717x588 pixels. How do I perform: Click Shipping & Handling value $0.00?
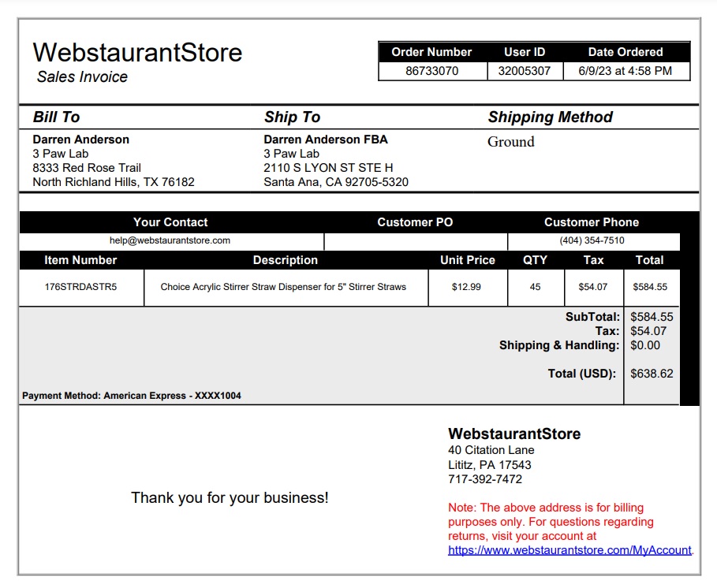pos(645,345)
